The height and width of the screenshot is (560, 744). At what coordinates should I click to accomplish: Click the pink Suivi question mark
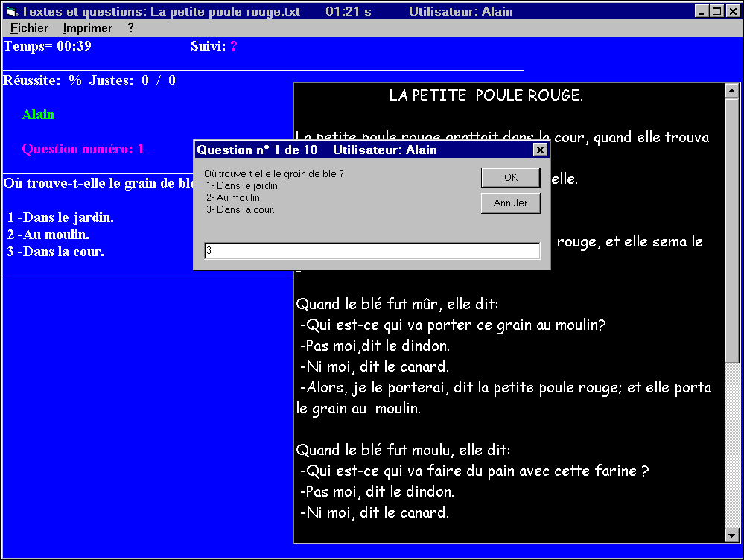pyautogui.click(x=233, y=46)
